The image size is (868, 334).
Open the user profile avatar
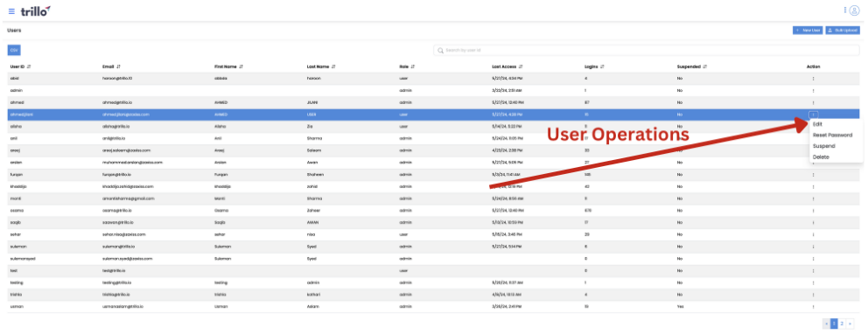pos(854,10)
